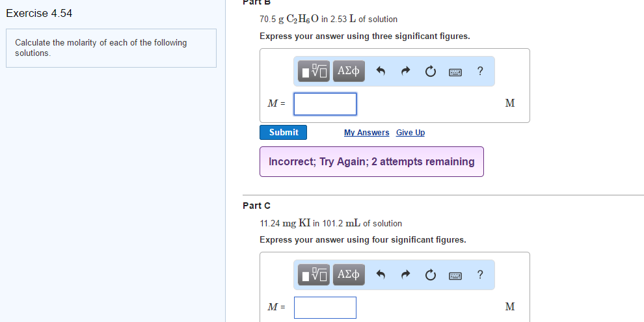Screen dimensions: 644x322
Task: Open the Part B Greek symbols button
Action: [349, 71]
